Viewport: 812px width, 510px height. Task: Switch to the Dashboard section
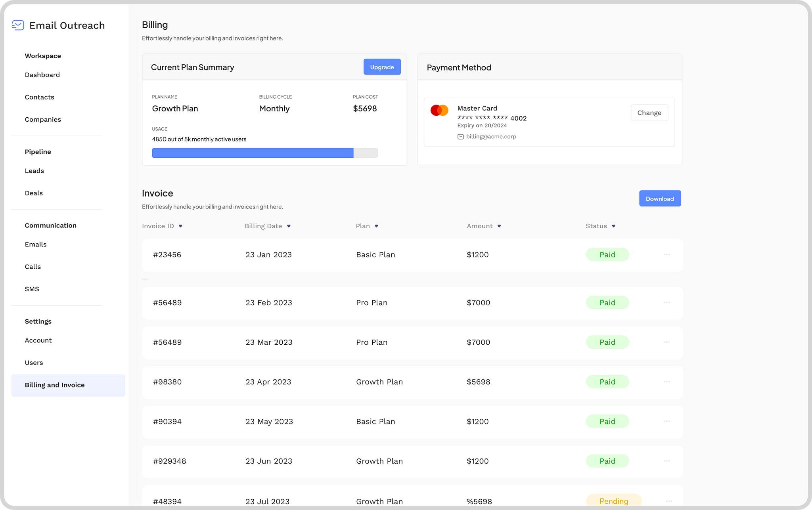[x=42, y=74]
